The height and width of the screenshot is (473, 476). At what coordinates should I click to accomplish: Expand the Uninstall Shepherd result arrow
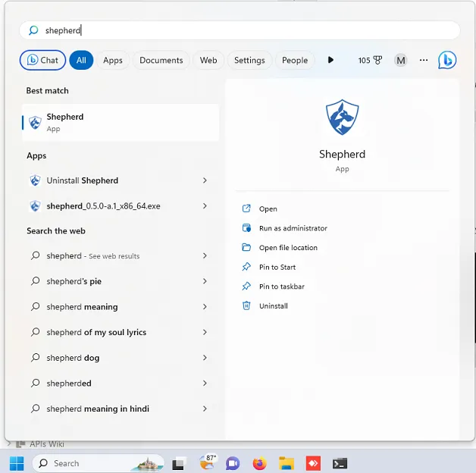point(205,180)
